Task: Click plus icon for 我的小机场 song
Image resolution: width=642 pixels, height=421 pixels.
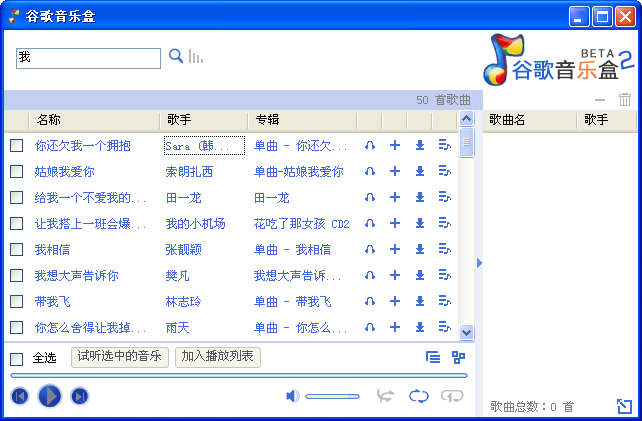Action: [395, 223]
